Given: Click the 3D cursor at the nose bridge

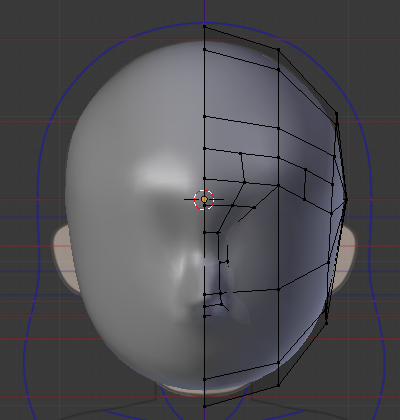Looking at the screenshot, I should pos(204,200).
